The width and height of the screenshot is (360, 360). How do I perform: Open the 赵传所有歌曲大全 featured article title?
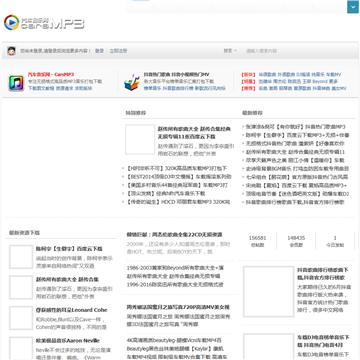[194, 133]
